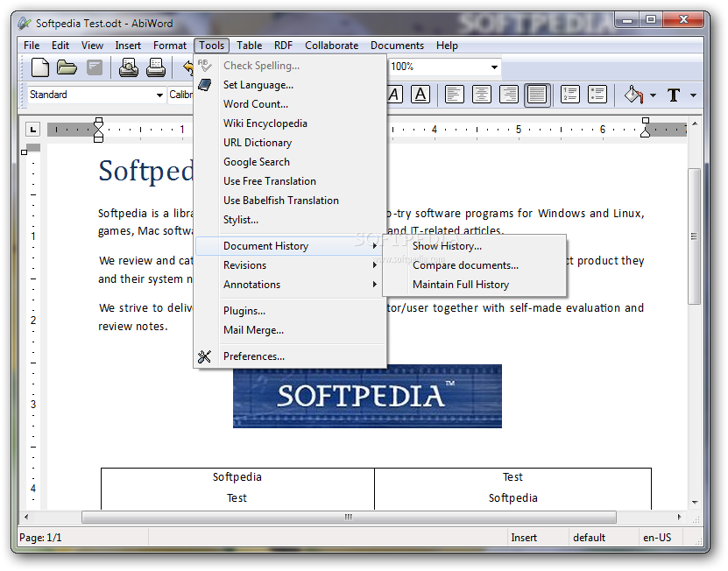Click the right indent marker on the ruler
The image size is (728, 571).
point(646,128)
